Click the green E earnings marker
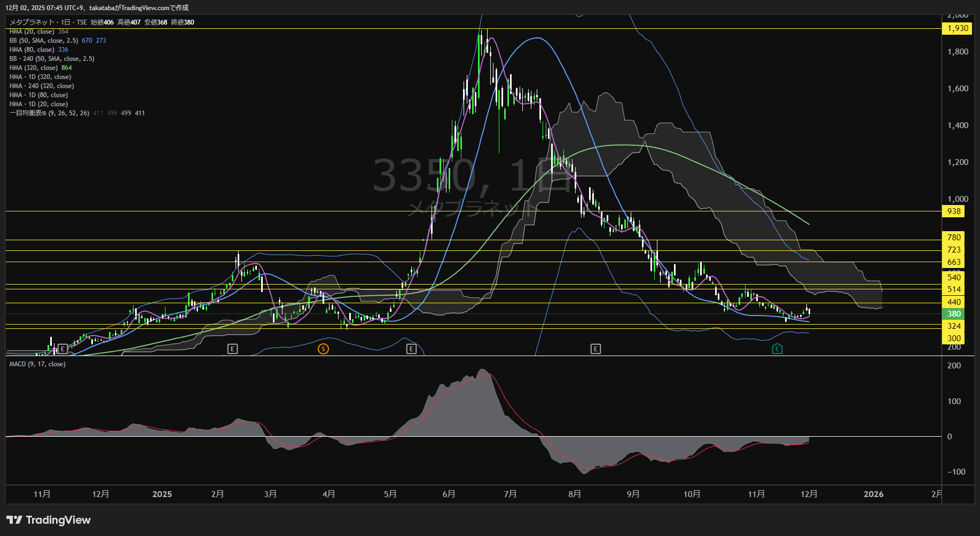This screenshot has width=980, height=536. pyautogui.click(x=777, y=349)
